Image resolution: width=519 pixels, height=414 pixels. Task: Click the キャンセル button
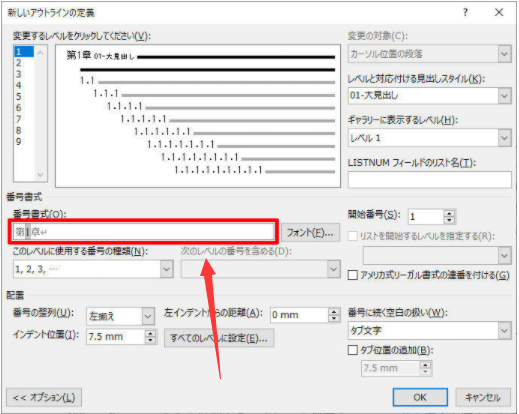point(483,397)
